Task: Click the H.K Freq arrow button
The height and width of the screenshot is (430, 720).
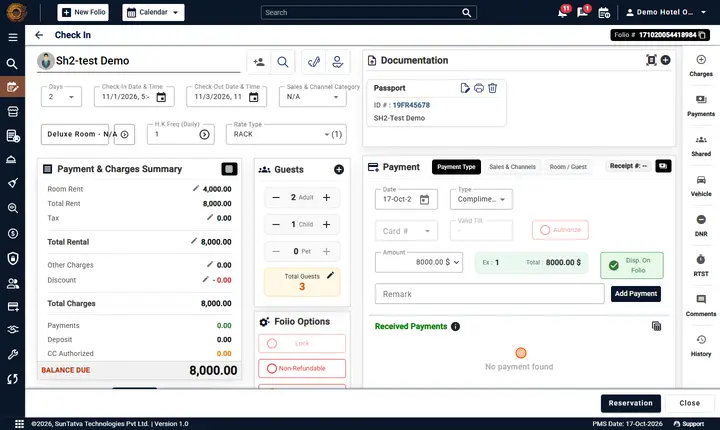Action: [204, 134]
